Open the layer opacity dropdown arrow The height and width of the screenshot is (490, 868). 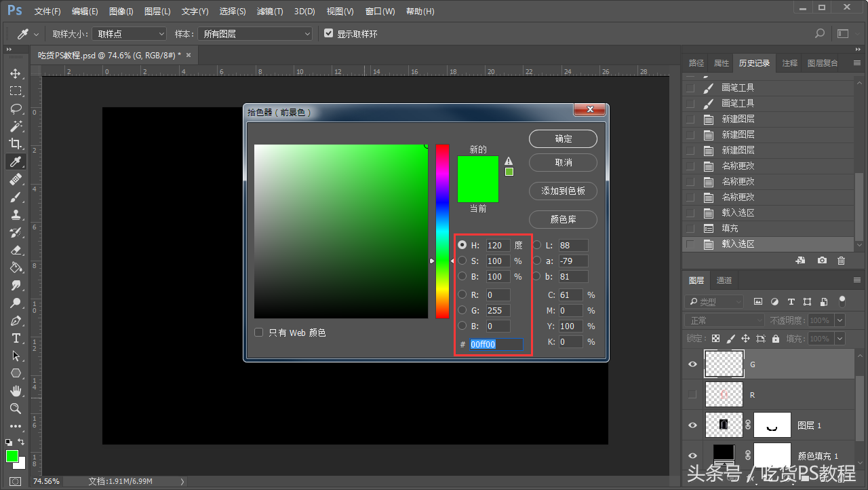coord(840,320)
